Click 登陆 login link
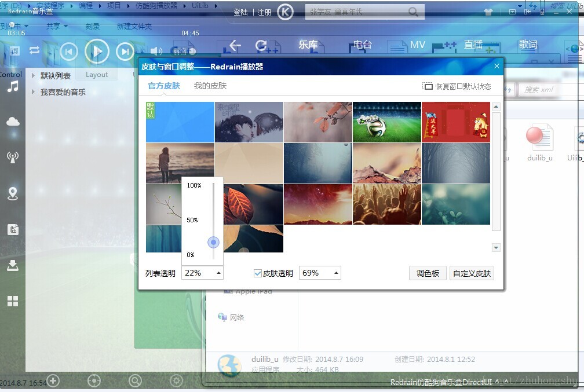Viewport: 584px width, 392px height. 240,12
